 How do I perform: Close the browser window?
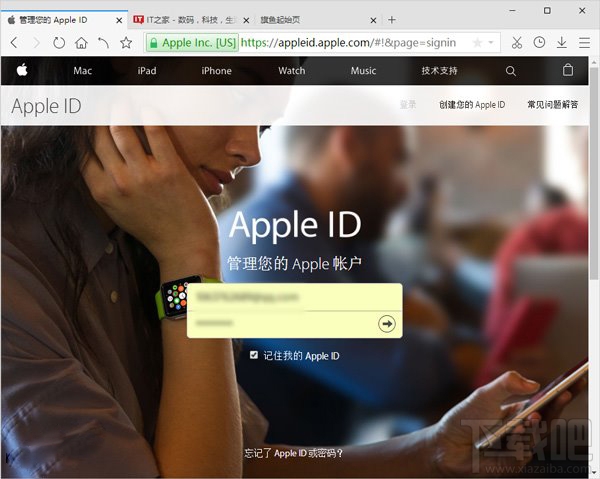[582, 10]
